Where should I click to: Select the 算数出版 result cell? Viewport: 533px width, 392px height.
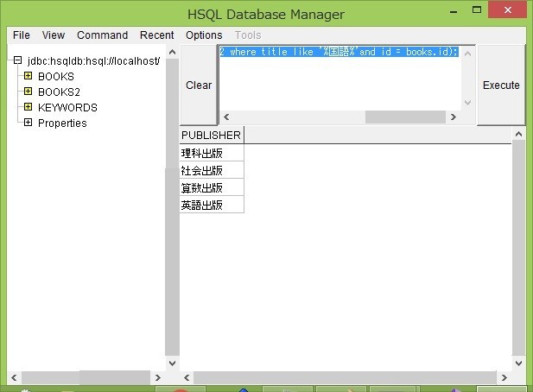(212, 187)
